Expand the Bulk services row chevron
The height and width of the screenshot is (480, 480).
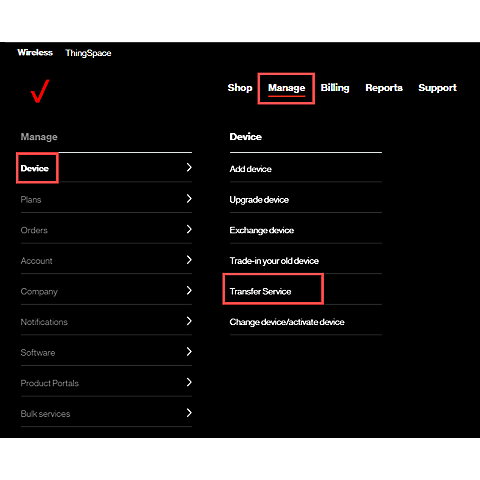pos(189,413)
